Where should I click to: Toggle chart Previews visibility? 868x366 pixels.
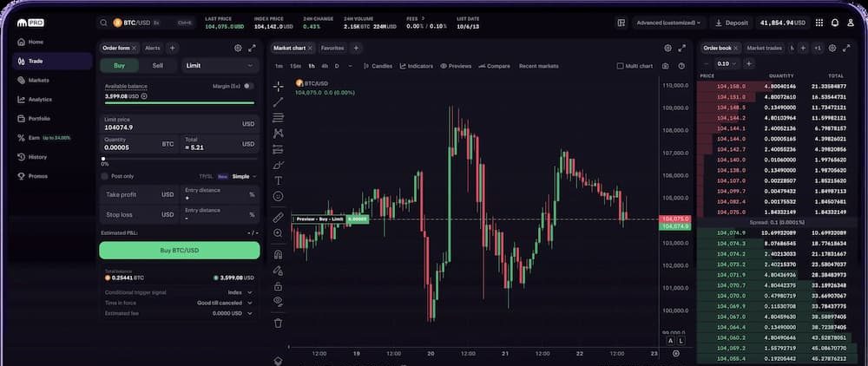[456, 66]
